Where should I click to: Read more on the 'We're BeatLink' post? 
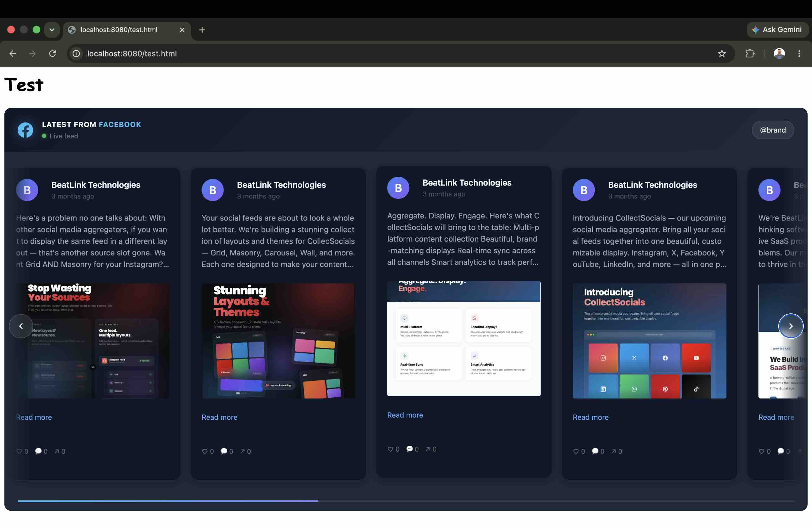pyautogui.click(x=776, y=417)
